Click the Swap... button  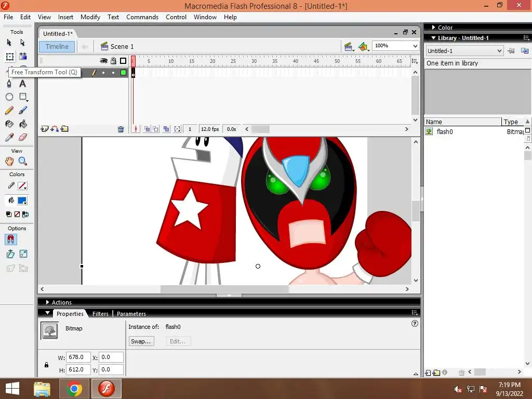click(x=141, y=341)
